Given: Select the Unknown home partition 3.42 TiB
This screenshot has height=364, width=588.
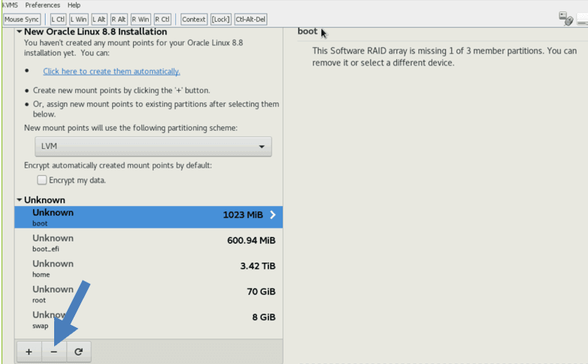Looking at the screenshot, I should coord(148,268).
